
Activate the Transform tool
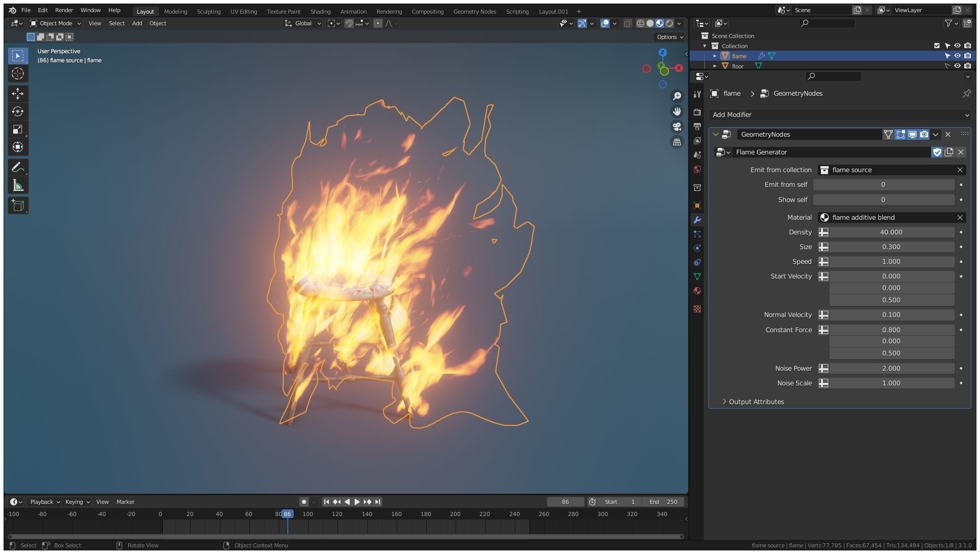18,147
